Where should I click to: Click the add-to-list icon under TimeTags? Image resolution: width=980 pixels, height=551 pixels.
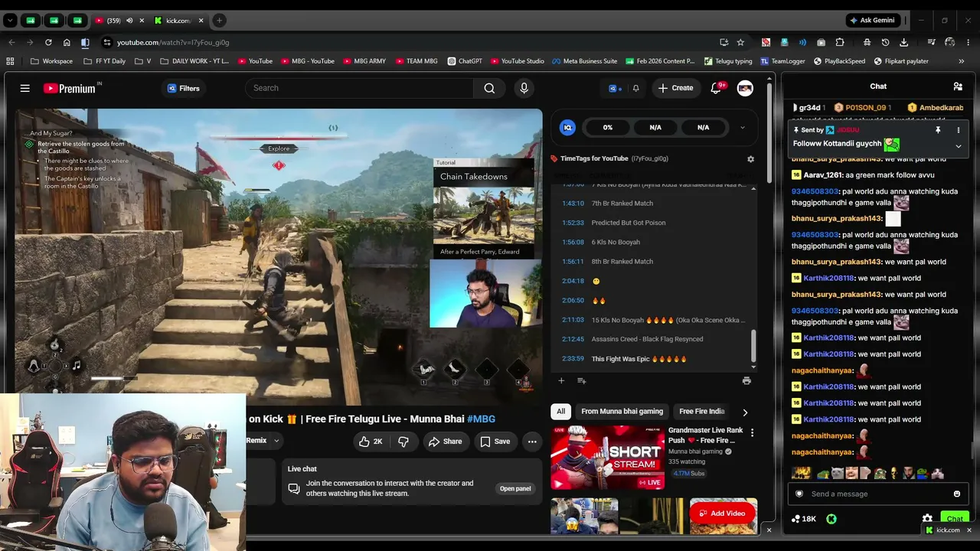click(582, 380)
